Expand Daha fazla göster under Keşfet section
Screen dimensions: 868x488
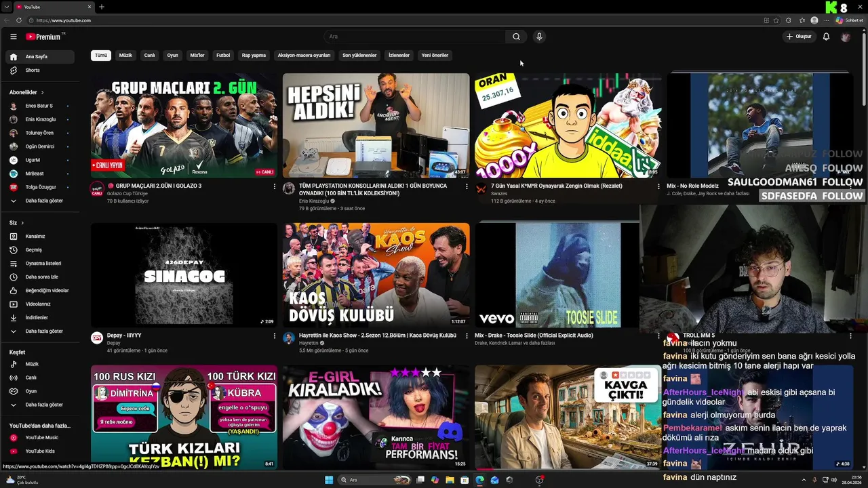coord(40,405)
